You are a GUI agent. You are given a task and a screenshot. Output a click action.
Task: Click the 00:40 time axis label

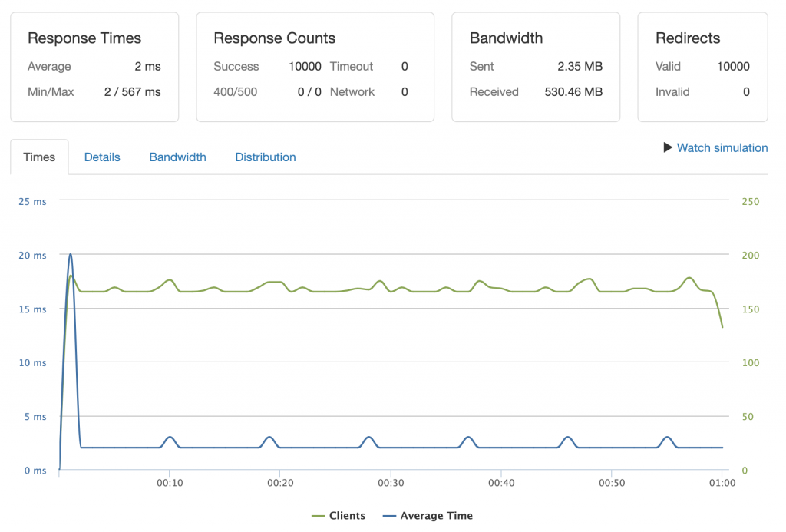[x=501, y=483]
